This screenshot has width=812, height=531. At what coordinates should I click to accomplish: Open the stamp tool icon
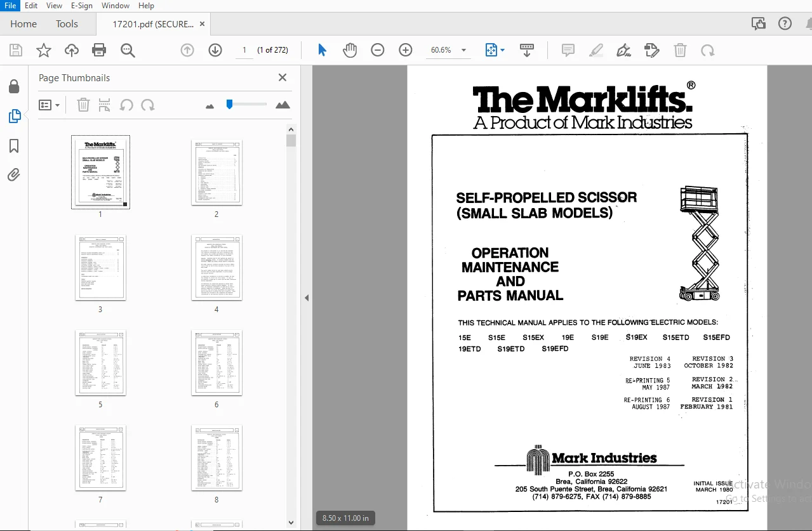tap(651, 50)
